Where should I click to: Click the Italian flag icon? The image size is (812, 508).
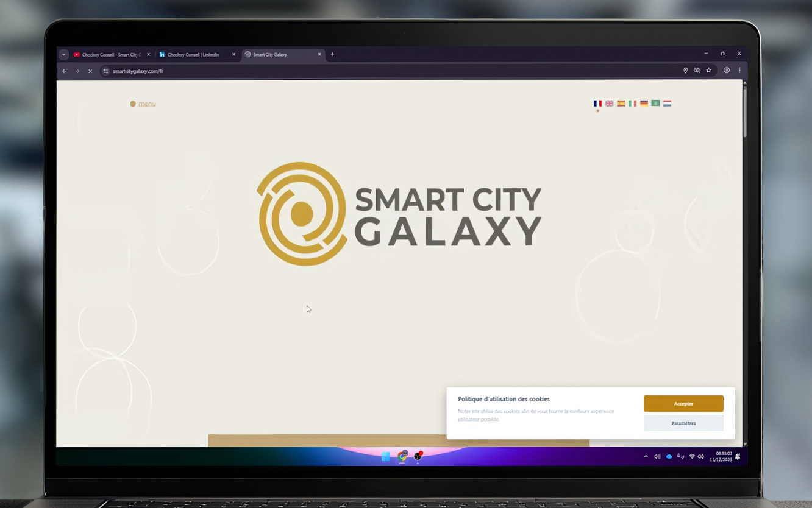tap(632, 104)
